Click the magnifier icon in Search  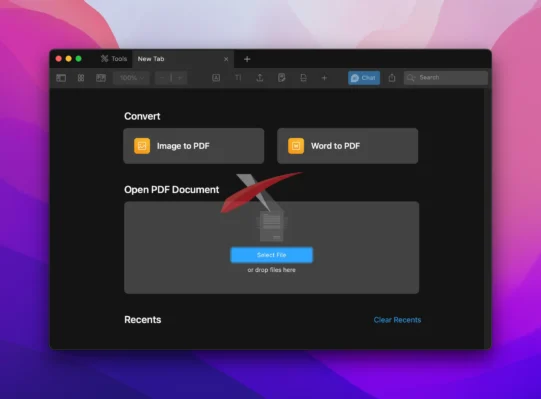tap(411, 78)
